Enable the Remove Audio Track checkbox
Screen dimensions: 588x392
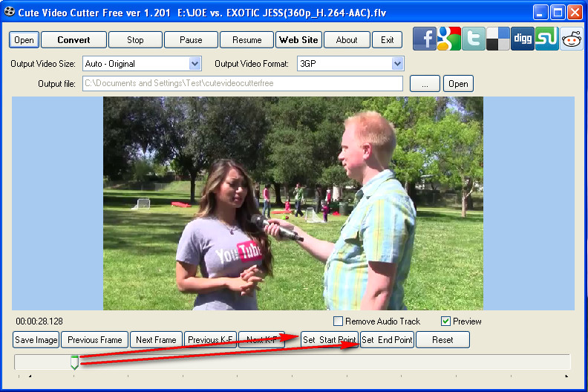pyautogui.click(x=339, y=321)
